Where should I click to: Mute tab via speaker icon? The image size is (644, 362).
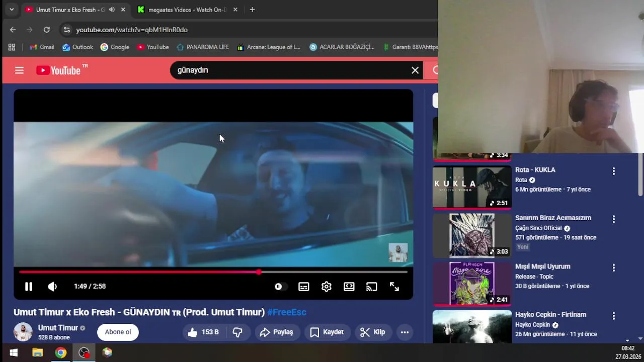(112, 10)
